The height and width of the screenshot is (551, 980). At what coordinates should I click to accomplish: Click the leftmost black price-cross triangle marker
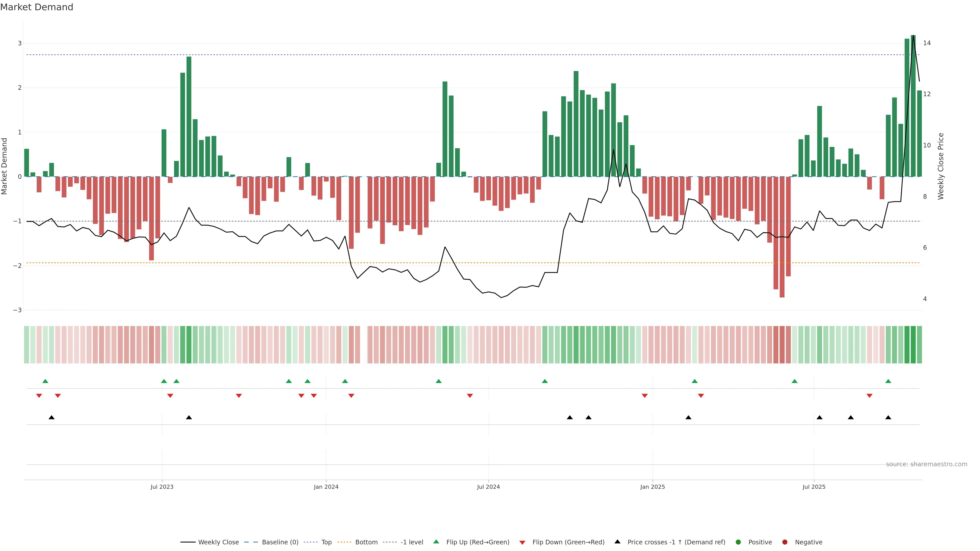[51, 418]
